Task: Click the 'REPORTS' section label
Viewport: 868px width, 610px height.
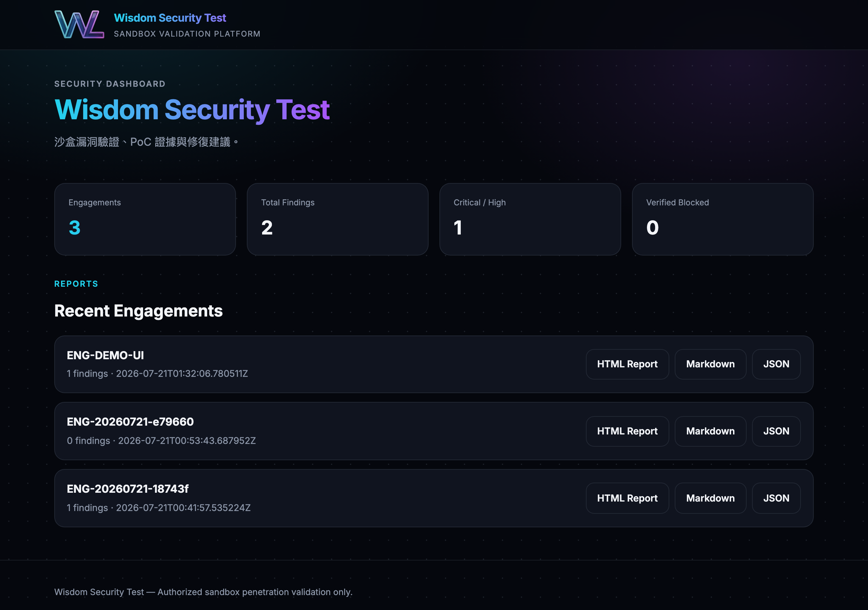Action: 76,284
